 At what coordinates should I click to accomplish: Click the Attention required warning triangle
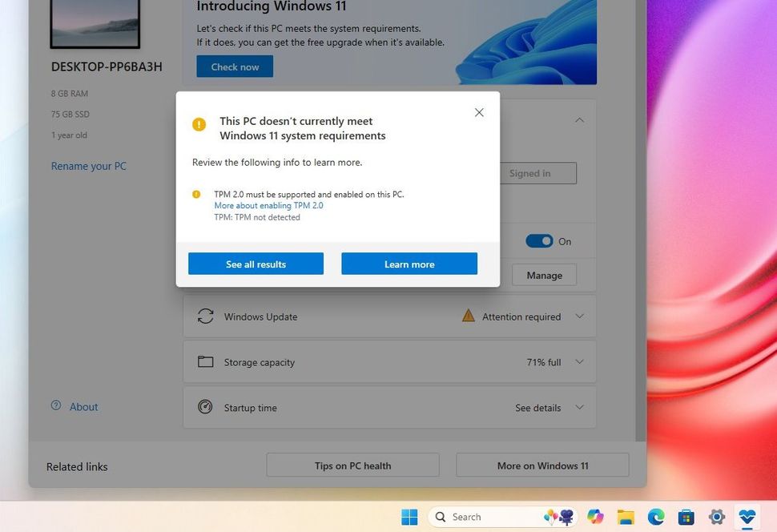[x=468, y=315]
